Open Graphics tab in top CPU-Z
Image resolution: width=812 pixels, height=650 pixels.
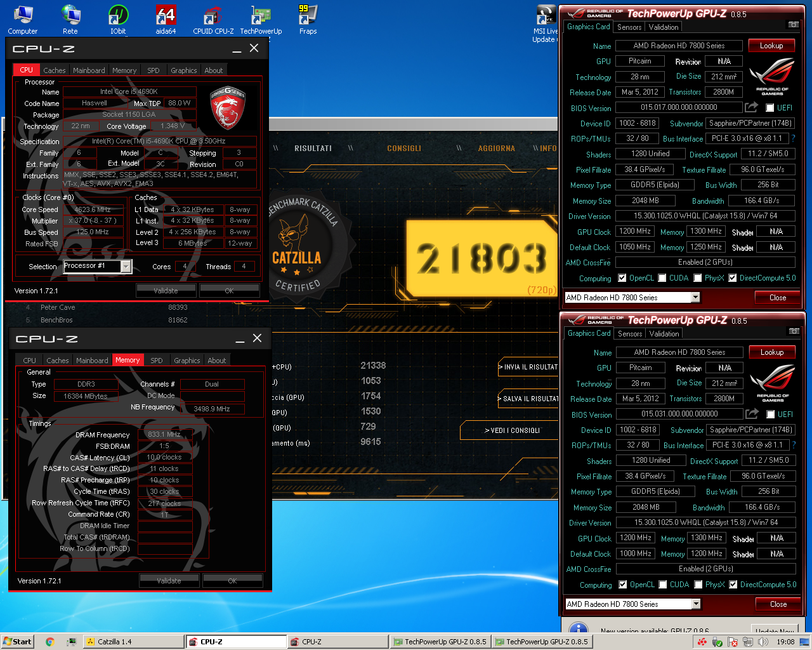coord(184,70)
